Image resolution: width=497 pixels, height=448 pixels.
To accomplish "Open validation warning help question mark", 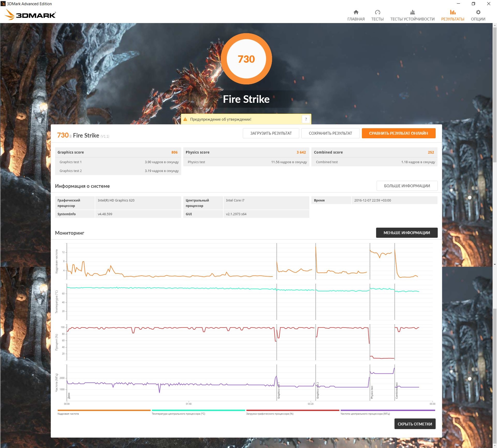I will [306, 119].
